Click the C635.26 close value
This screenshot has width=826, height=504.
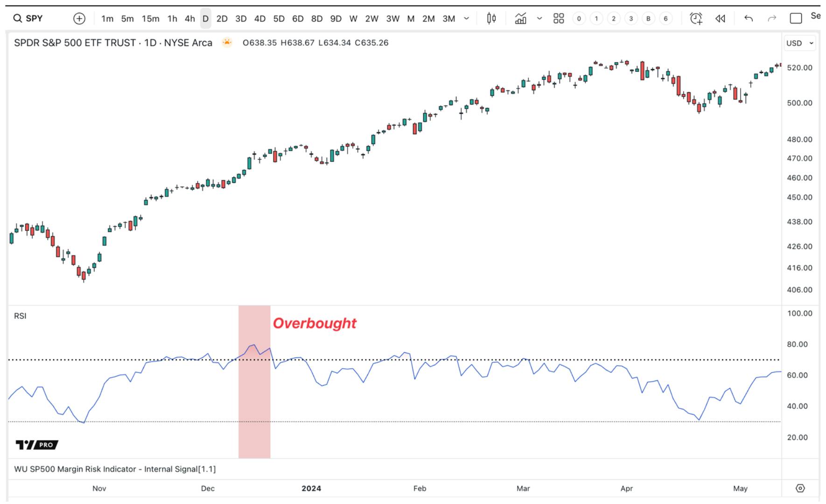(371, 43)
